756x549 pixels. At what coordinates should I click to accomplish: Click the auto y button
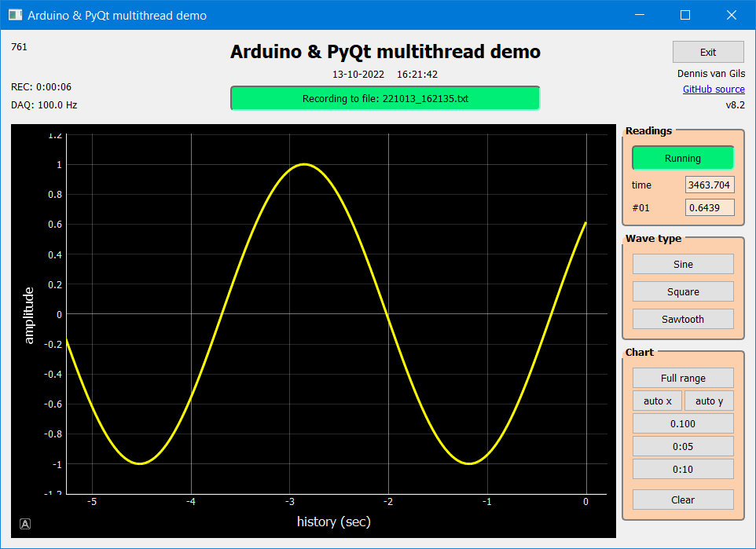pos(709,401)
